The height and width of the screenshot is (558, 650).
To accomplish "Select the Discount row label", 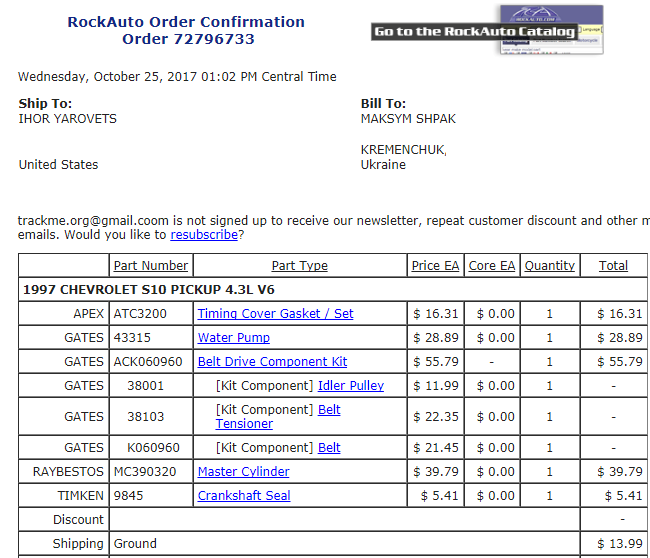I will click(78, 520).
